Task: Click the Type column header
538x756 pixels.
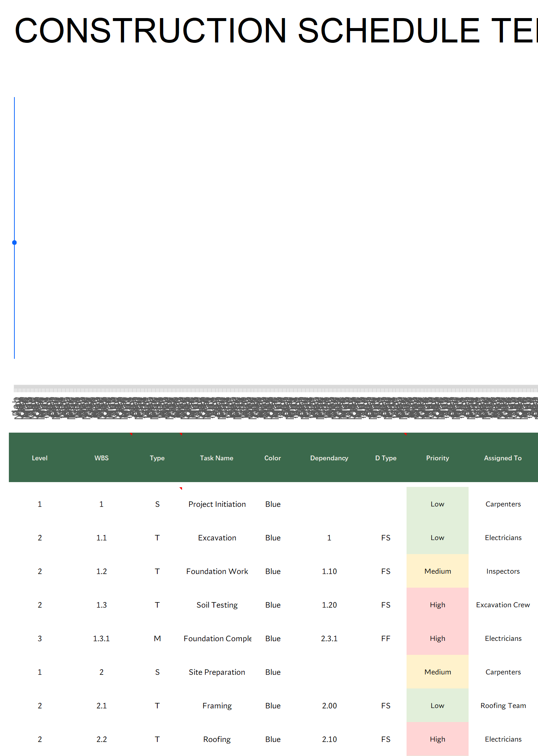Action: tap(157, 458)
